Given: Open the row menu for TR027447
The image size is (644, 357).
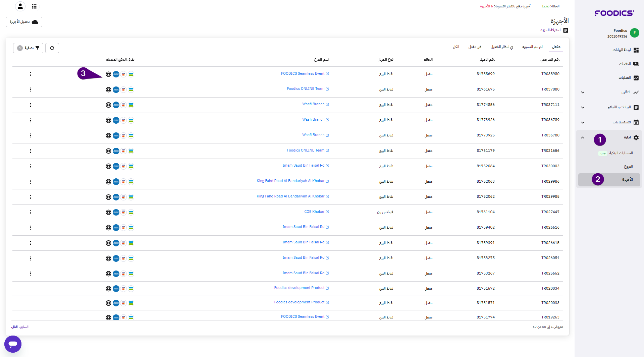Looking at the screenshot, I should point(31,212).
